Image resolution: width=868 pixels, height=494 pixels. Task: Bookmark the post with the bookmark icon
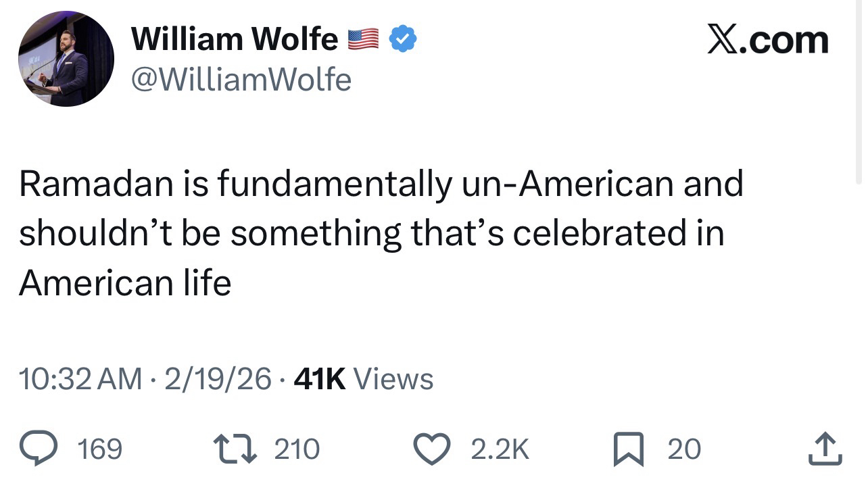point(627,450)
